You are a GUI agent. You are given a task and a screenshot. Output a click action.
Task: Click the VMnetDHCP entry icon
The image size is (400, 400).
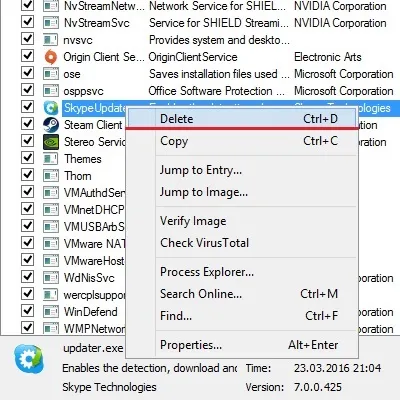coord(51,210)
